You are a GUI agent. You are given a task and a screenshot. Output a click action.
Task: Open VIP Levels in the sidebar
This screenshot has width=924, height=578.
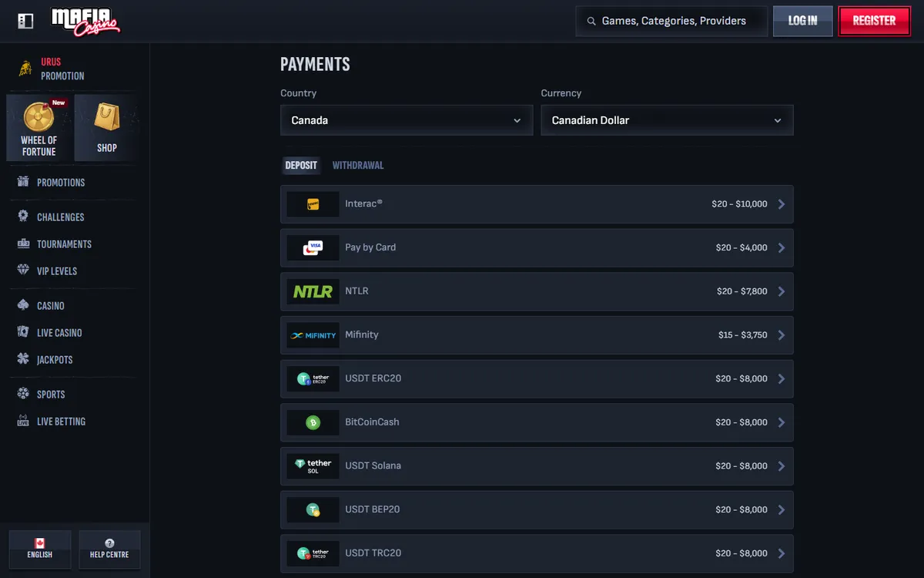(x=57, y=271)
